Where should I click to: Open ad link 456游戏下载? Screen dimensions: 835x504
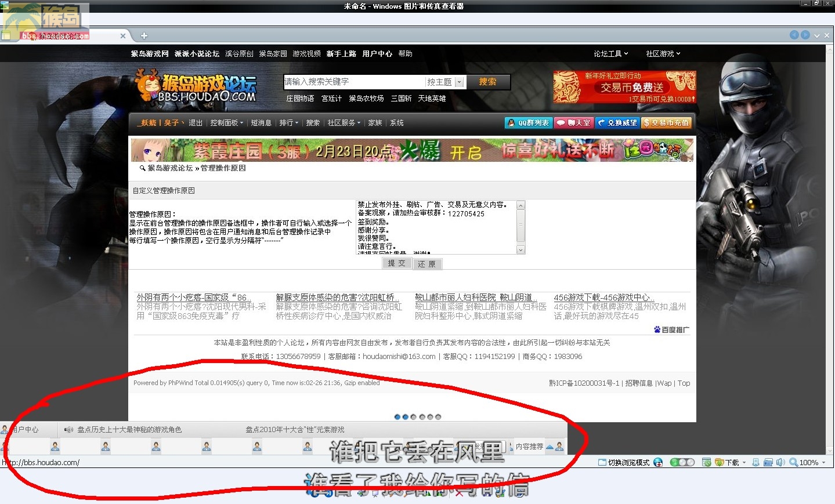pyautogui.click(x=604, y=298)
